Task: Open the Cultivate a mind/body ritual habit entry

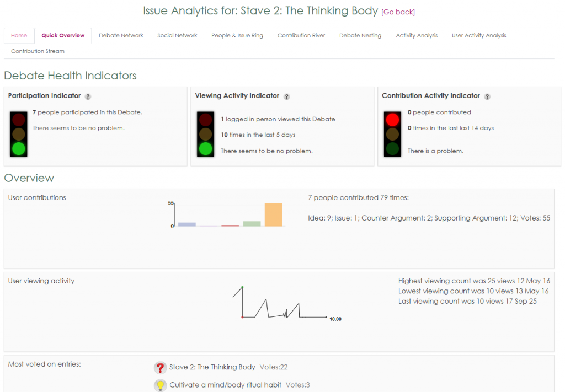Action: coord(225,385)
